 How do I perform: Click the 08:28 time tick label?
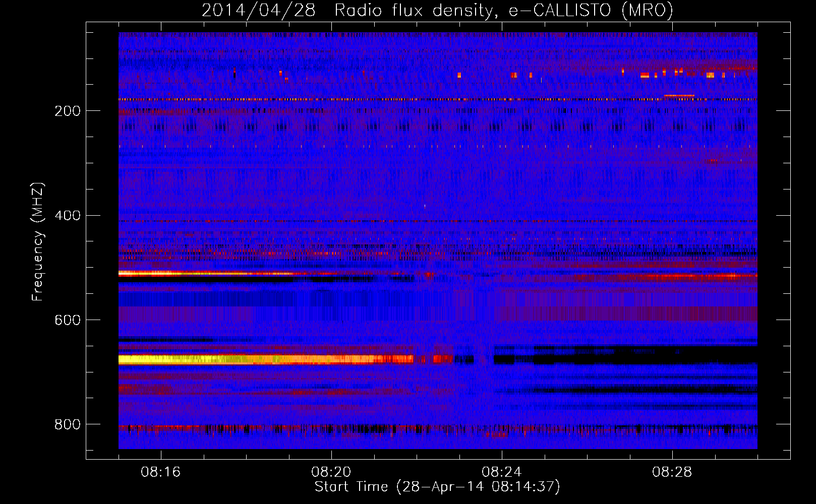click(x=672, y=472)
